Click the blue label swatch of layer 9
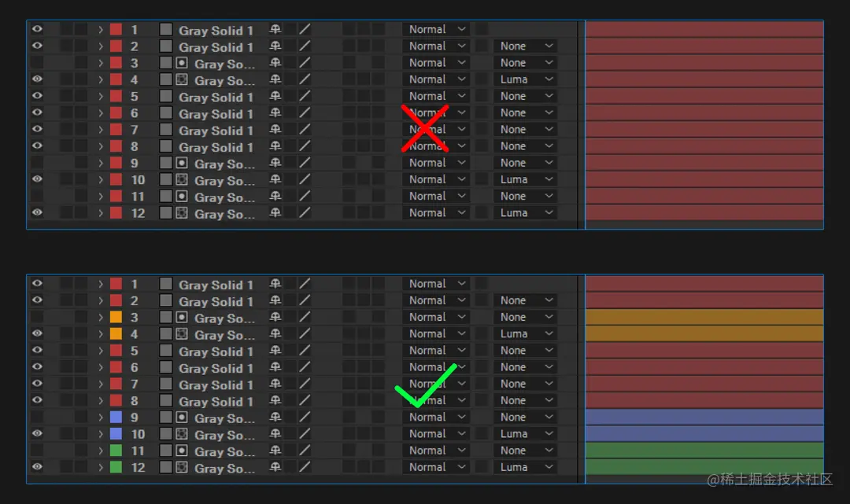 (x=116, y=418)
